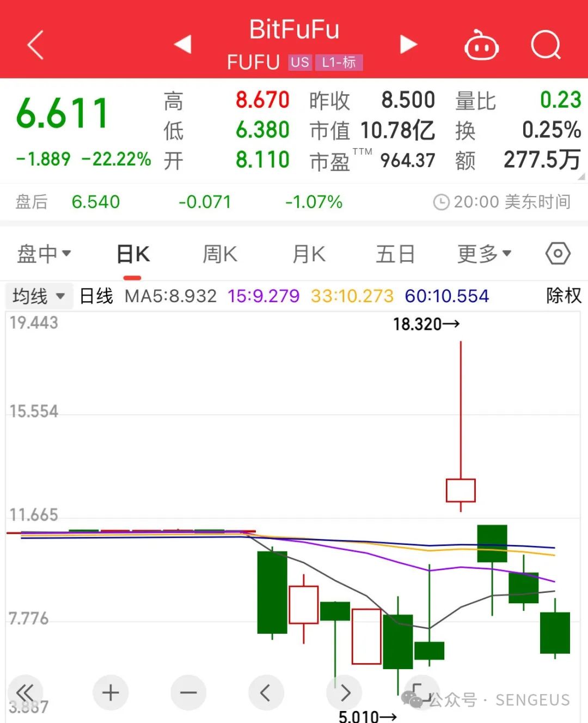
Task: Open stock search magnifier
Action: [546, 45]
